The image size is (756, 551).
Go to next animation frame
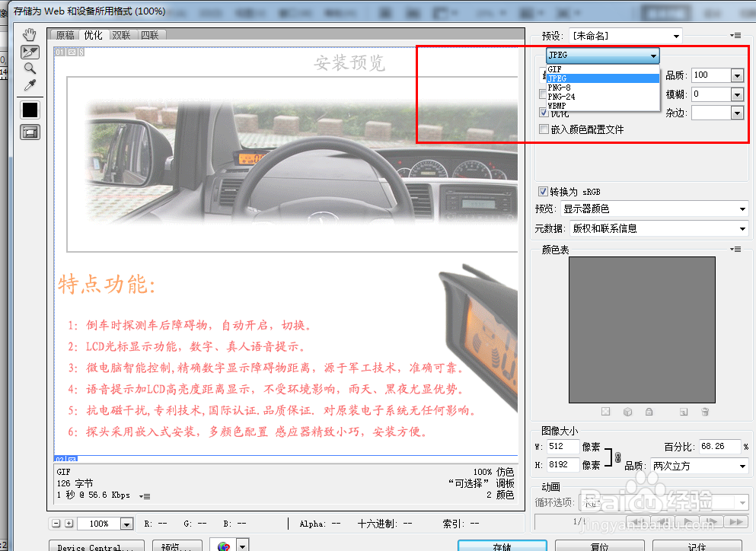(713, 522)
